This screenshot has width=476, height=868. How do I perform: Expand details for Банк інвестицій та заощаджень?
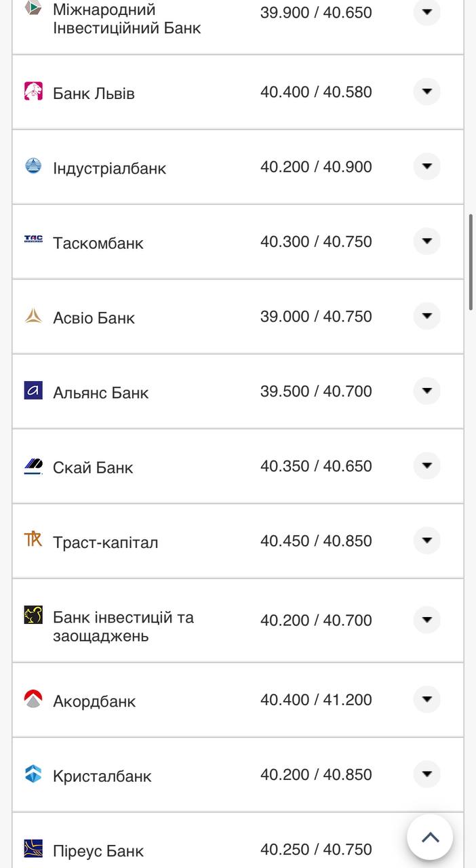427,619
